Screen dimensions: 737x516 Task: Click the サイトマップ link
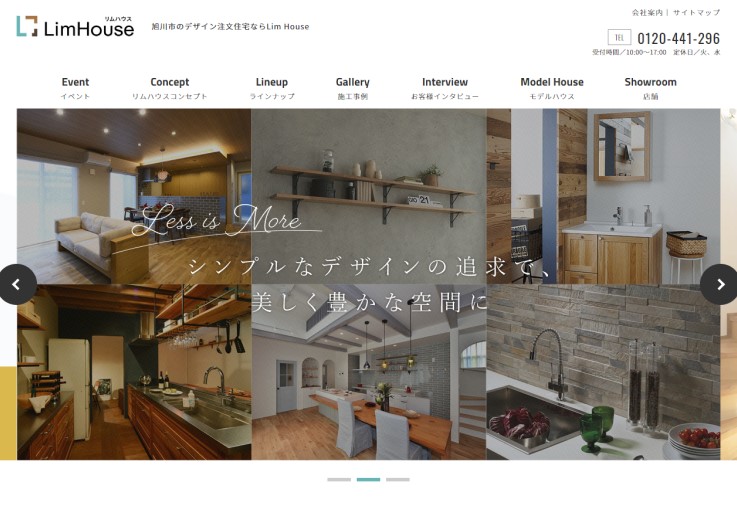696,13
